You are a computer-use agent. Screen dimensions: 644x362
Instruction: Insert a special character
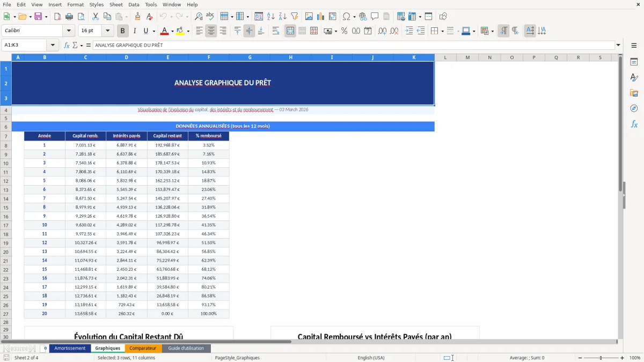click(x=347, y=16)
